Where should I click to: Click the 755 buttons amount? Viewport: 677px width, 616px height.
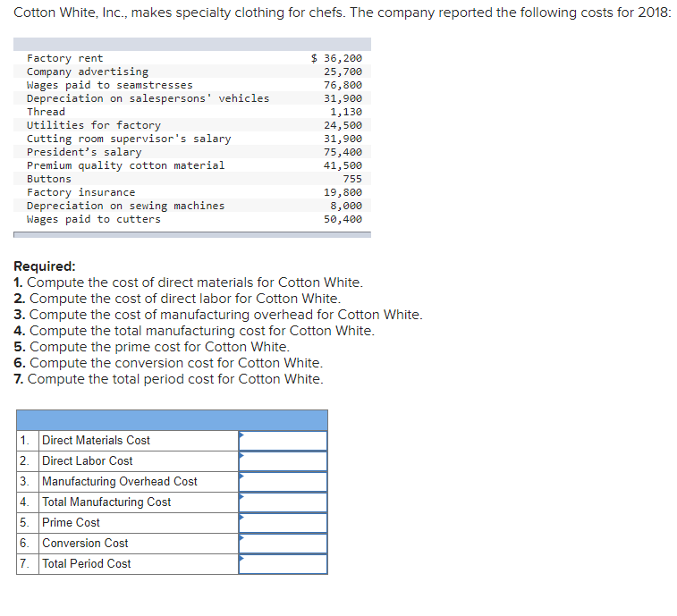(352, 179)
